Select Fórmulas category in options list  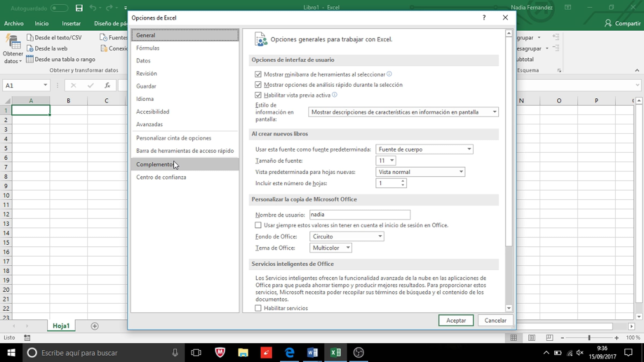(x=185, y=48)
